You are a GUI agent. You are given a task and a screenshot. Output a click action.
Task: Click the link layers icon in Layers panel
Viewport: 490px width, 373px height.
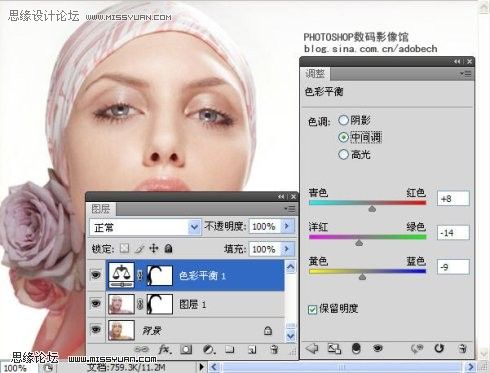pyautogui.click(x=141, y=349)
